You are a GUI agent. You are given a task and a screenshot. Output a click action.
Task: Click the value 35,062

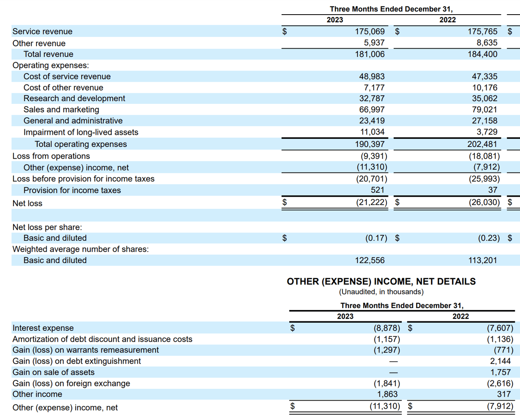click(485, 98)
